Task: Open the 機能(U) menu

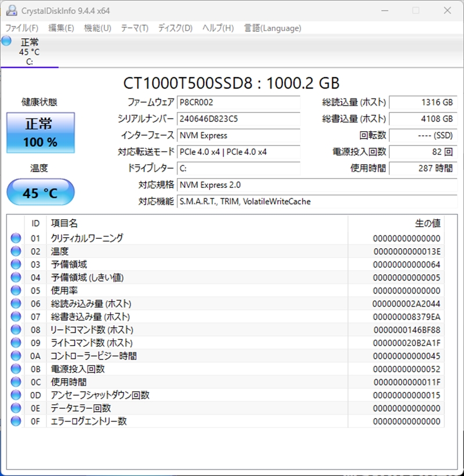Action: 97,28
